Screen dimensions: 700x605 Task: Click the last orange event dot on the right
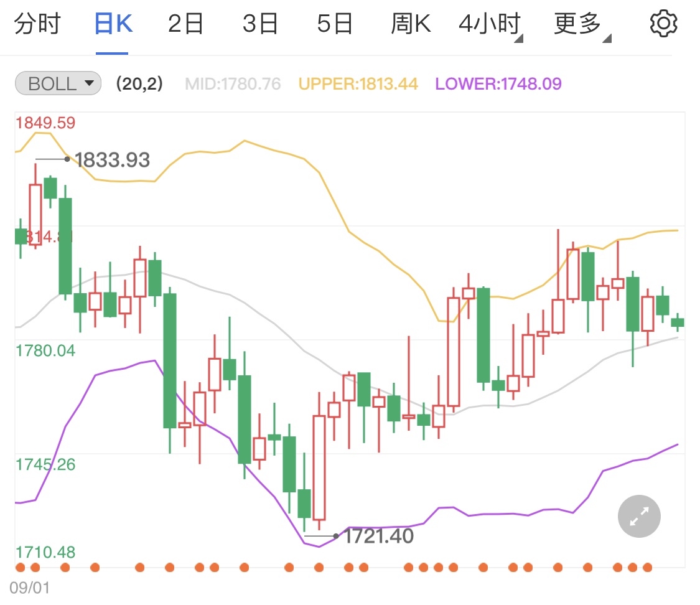[x=647, y=568]
